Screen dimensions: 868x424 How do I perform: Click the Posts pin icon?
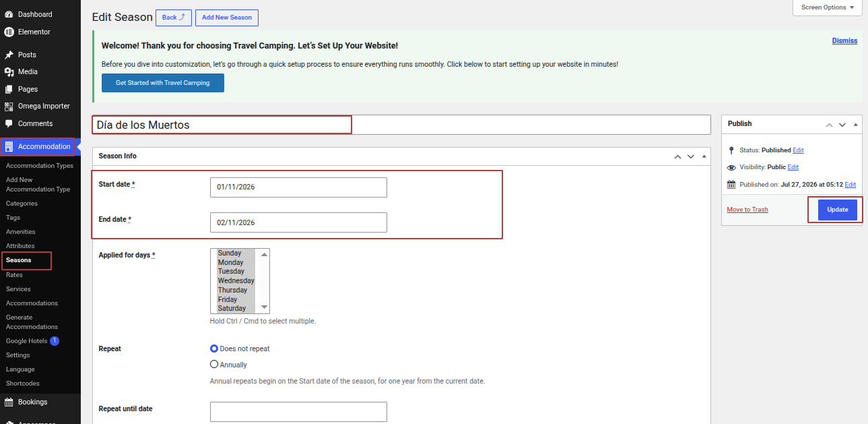9,55
